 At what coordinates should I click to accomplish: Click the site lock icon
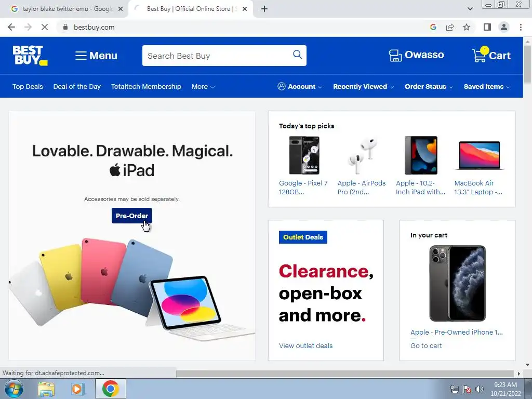[65, 27]
